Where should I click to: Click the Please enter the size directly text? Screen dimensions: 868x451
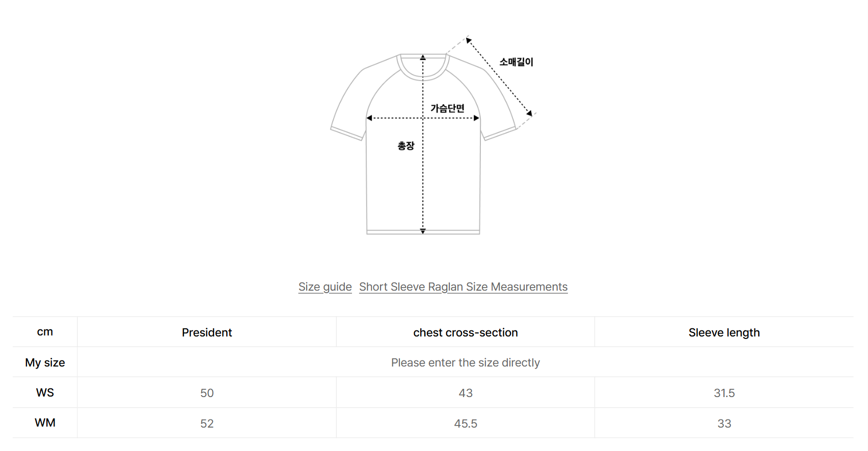pyautogui.click(x=466, y=362)
